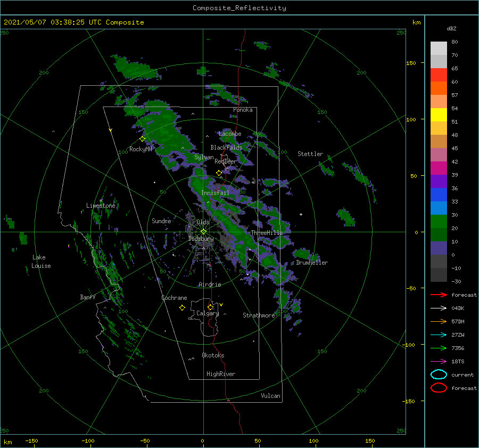
Task: Click the HighRiver town label
Action: point(221,374)
